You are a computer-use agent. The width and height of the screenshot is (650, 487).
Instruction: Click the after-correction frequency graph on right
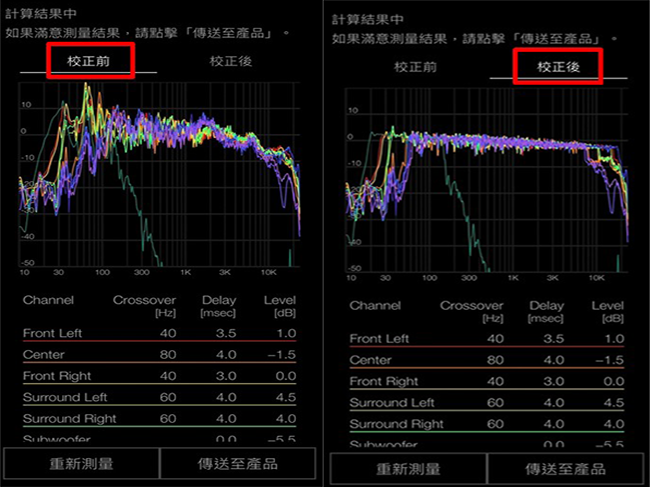487,180
